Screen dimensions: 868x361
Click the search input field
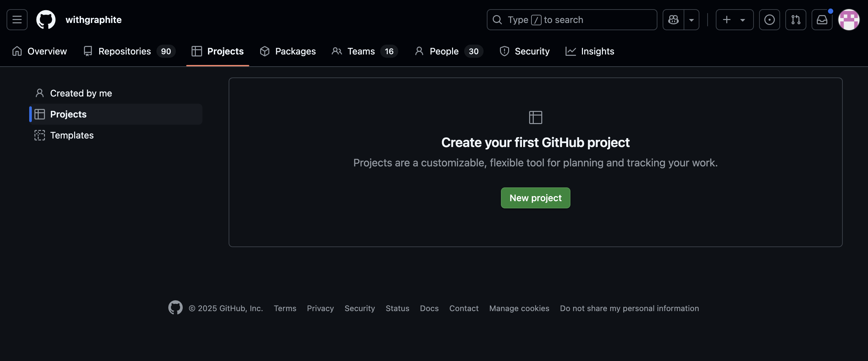tap(571, 20)
